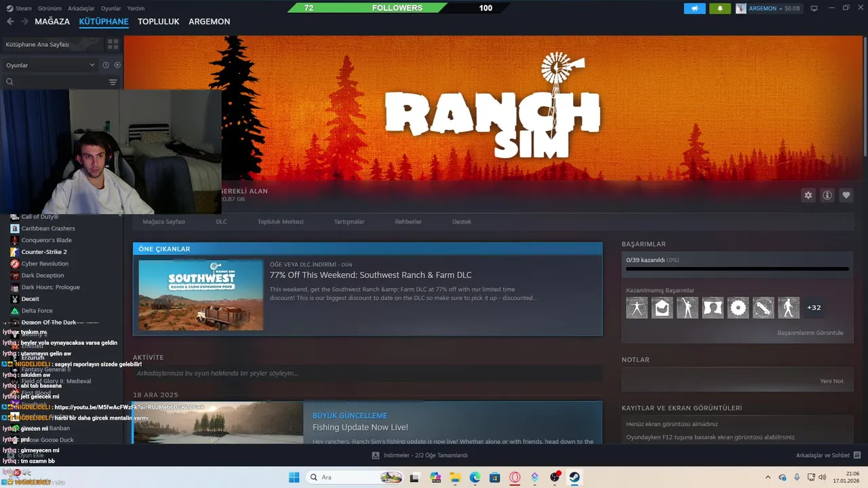The width and height of the screenshot is (868, 488).
Task: Open the Tartışmalar link
Action: [x=349, y=222]
